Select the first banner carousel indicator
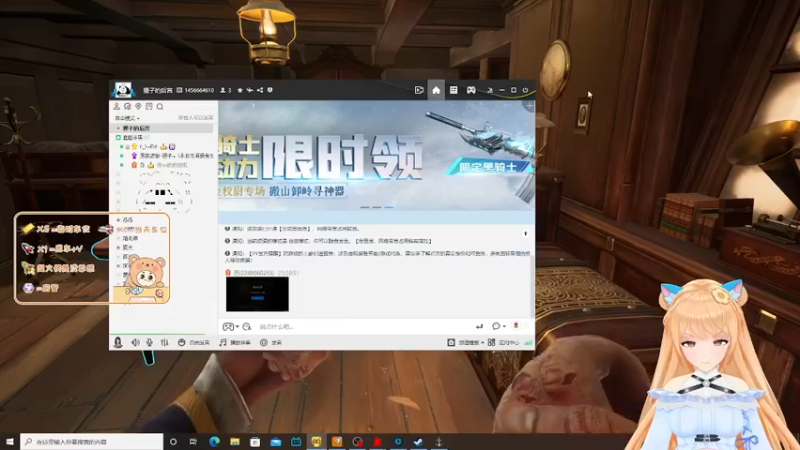 (x=364, y=207)
